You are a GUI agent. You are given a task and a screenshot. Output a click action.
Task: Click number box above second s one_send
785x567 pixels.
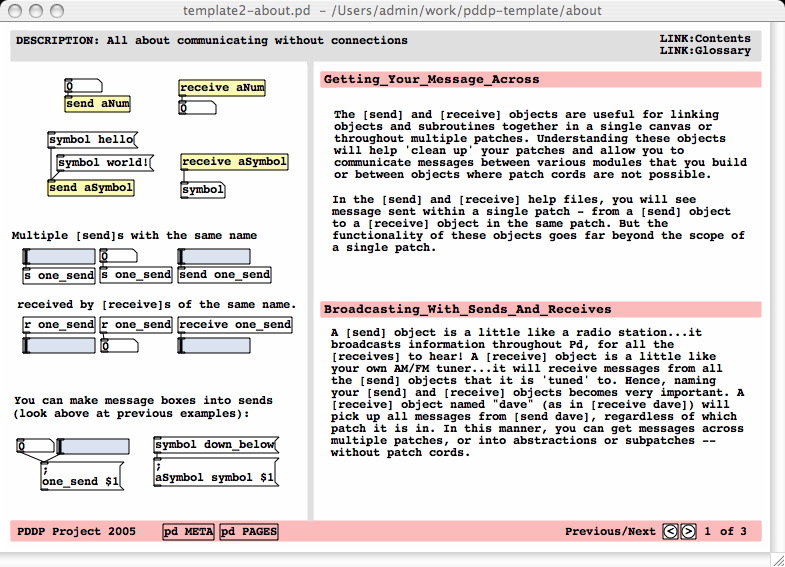pos(119,256)
